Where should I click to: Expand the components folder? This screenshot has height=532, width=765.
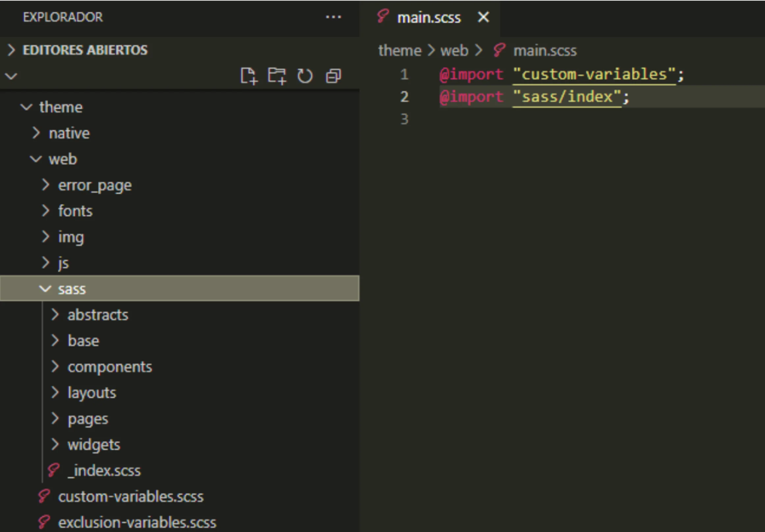(x=110, y=367)
